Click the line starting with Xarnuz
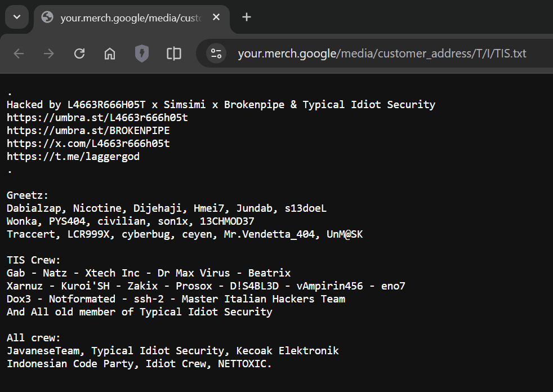Image resolution: width=553 pixels, height=392 pixels. 206,286
